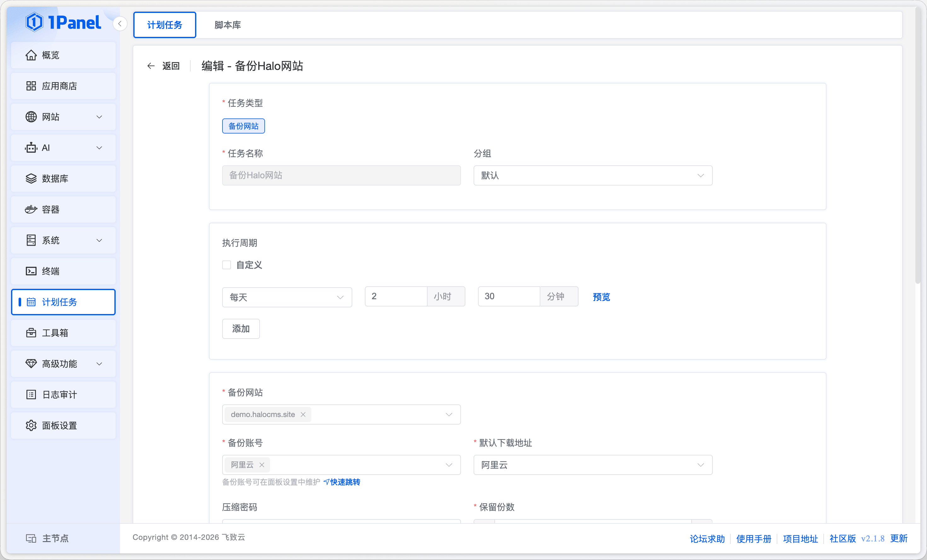Viewport: 927px width, 560px height.
Task: Click the 添加 button
Action: click(x=241, y=329)
